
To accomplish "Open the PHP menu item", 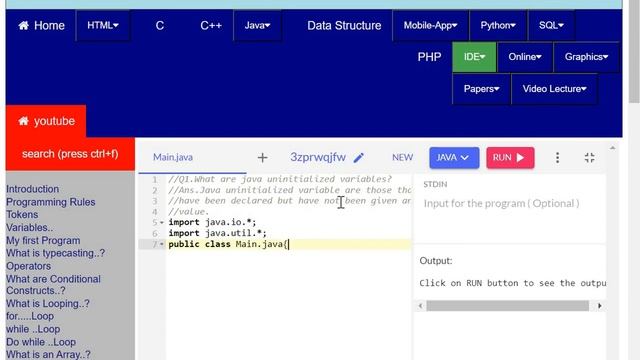I will pyautogui.click(x=429, y=57).
